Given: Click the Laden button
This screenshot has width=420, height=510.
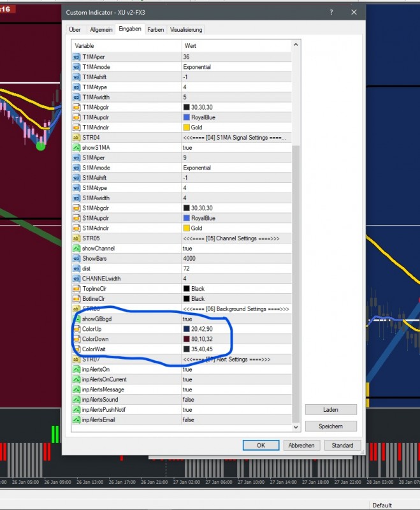Looking at the screenshot, I should (331, 410).
